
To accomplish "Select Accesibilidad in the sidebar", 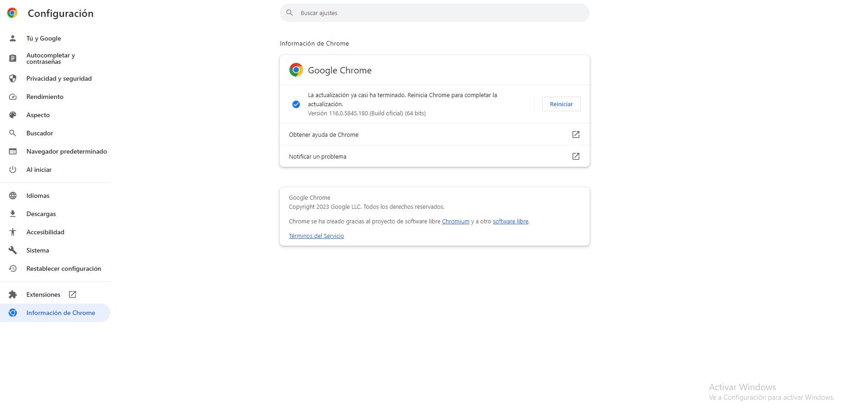I will point(45,232).
